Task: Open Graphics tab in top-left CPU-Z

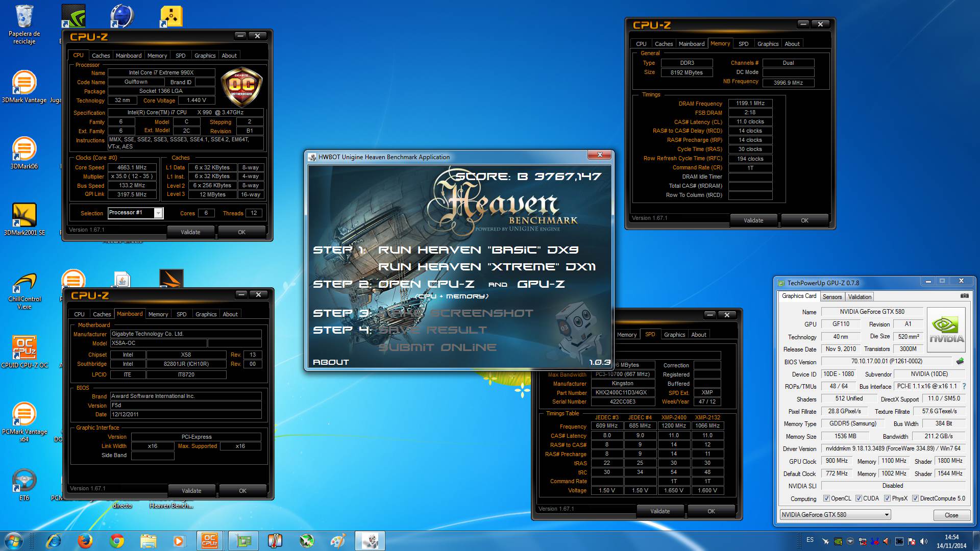Action: pyautogui.click(x=205, y=56)
